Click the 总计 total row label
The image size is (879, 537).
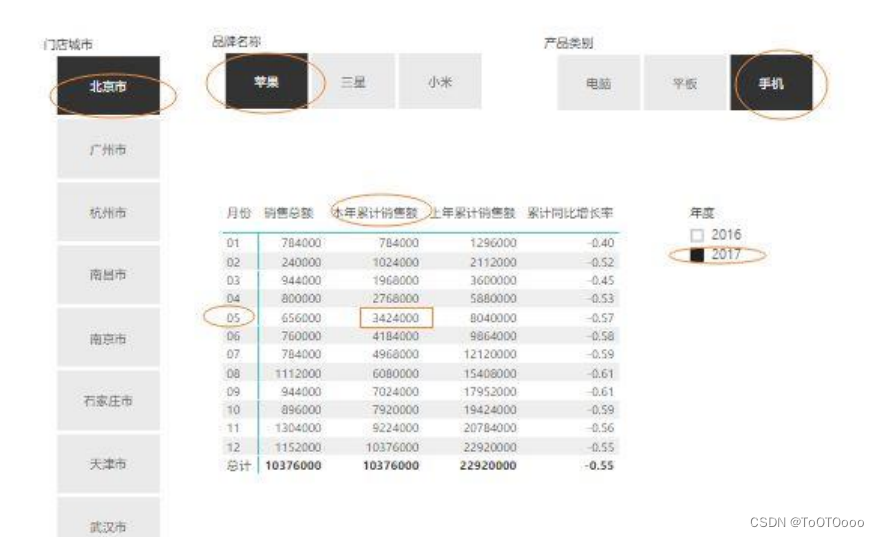(x=239, y=465)
